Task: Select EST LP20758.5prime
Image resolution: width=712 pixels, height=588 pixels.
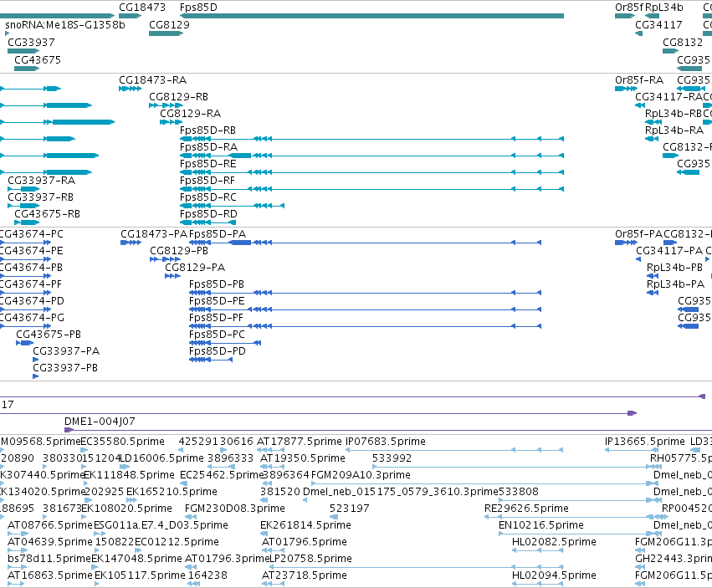Action: click(311, 559)
